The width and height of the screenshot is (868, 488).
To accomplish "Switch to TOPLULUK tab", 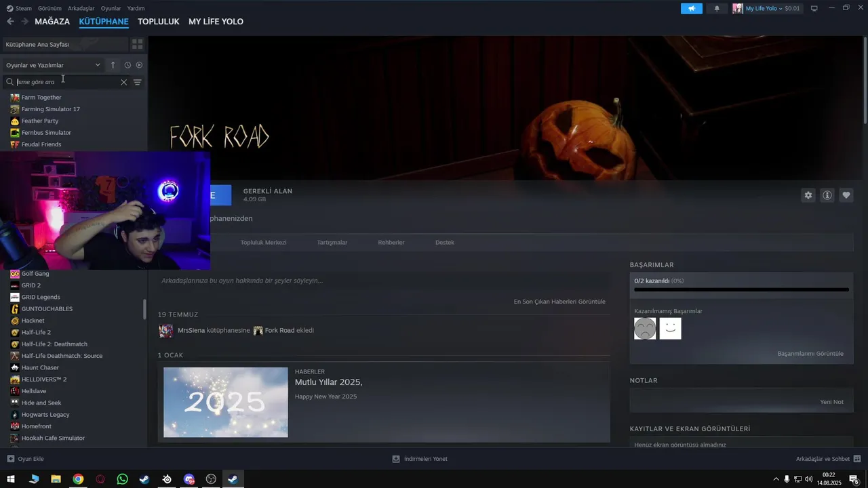I will pos(158,22).
